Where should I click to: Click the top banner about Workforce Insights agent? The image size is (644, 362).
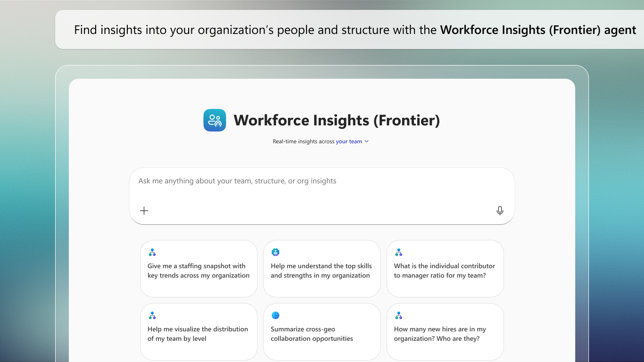[x=349, y=30]
